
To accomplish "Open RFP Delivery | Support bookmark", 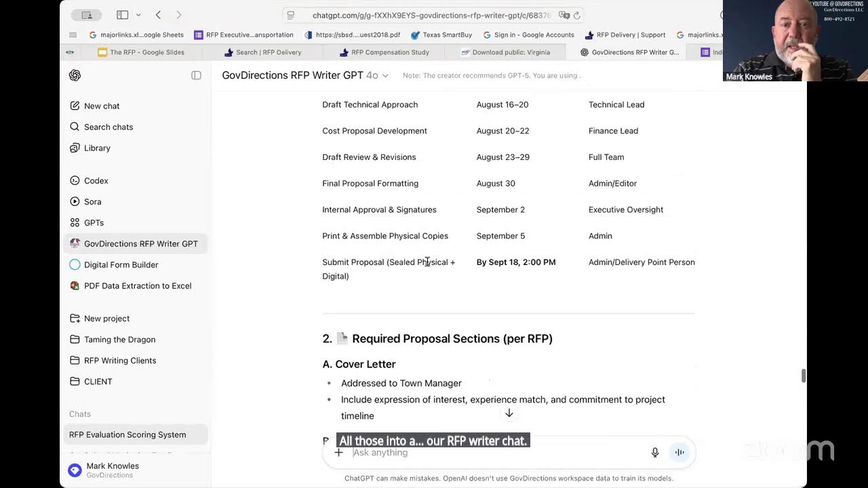I will tap(625, 35).
